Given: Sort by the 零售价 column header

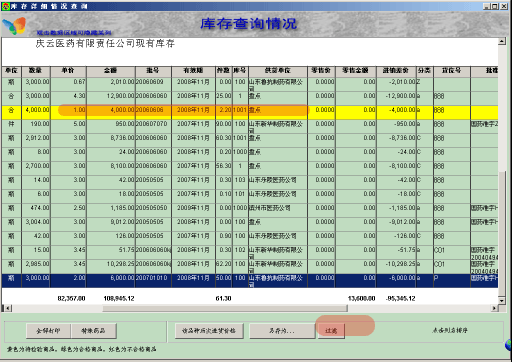Looking at the screenshot, I should [x=321, y=71].
